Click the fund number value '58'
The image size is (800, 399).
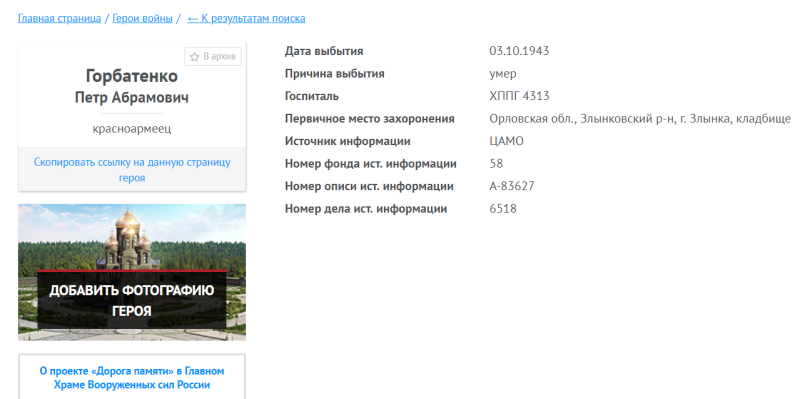coord(496,163)
